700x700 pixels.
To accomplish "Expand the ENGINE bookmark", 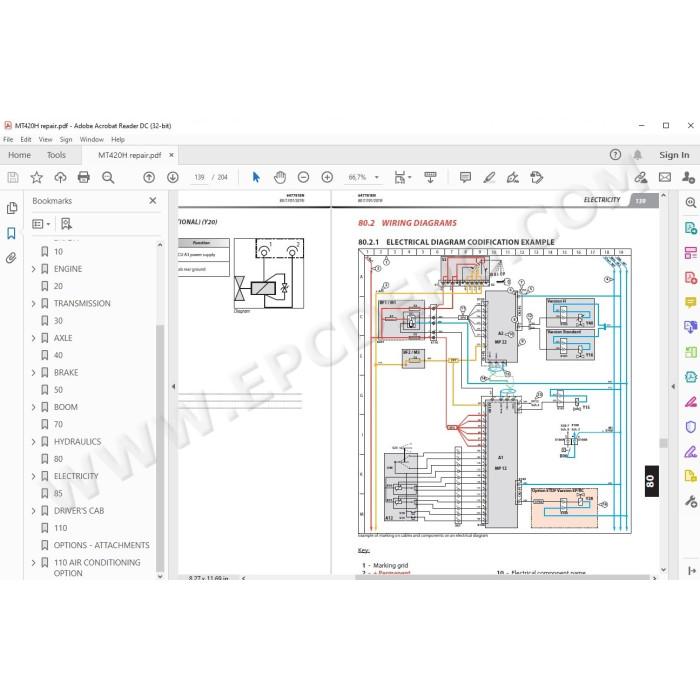I will click(x=33, y=269).
